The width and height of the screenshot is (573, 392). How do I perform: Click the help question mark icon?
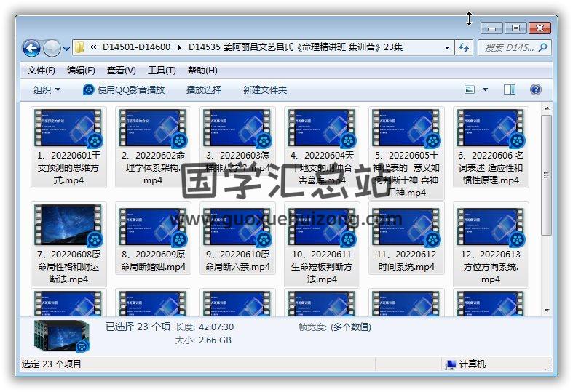coord(536,89)
